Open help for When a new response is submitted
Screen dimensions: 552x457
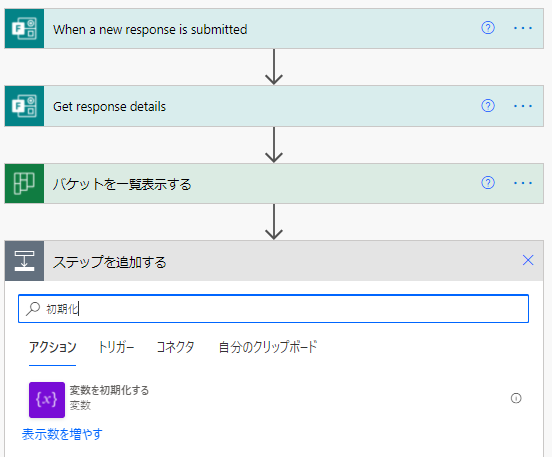488,28
